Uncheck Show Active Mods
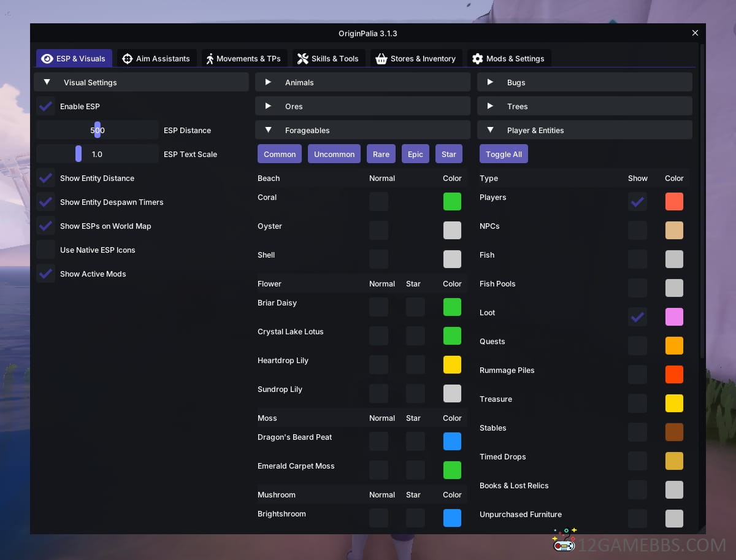Viewport: 736px width, 560px height. point(45,274)
